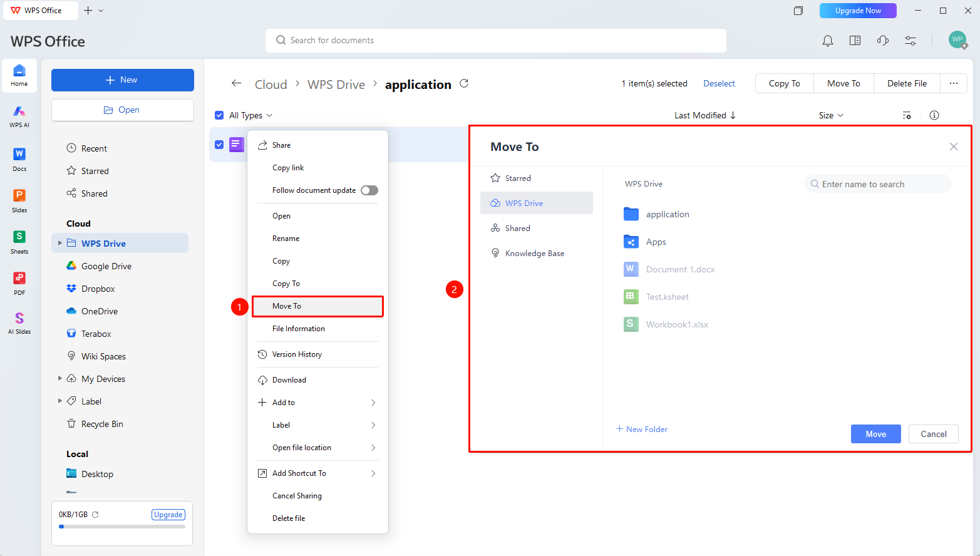Open the Slides app icon
Image resolution: width=980 pixels, height=556 pixels.
click(x=19, y=201)
